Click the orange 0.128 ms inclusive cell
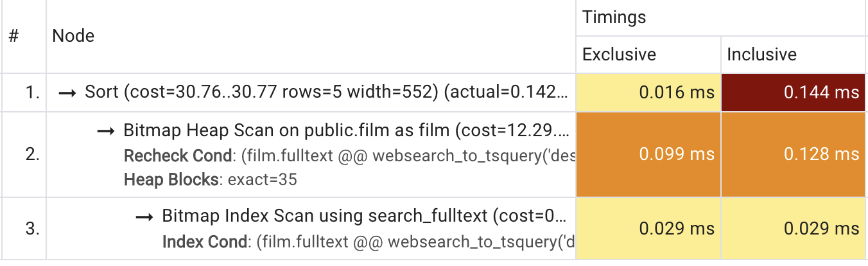Viewport: 868px width, 266px height. click(793, 154)
